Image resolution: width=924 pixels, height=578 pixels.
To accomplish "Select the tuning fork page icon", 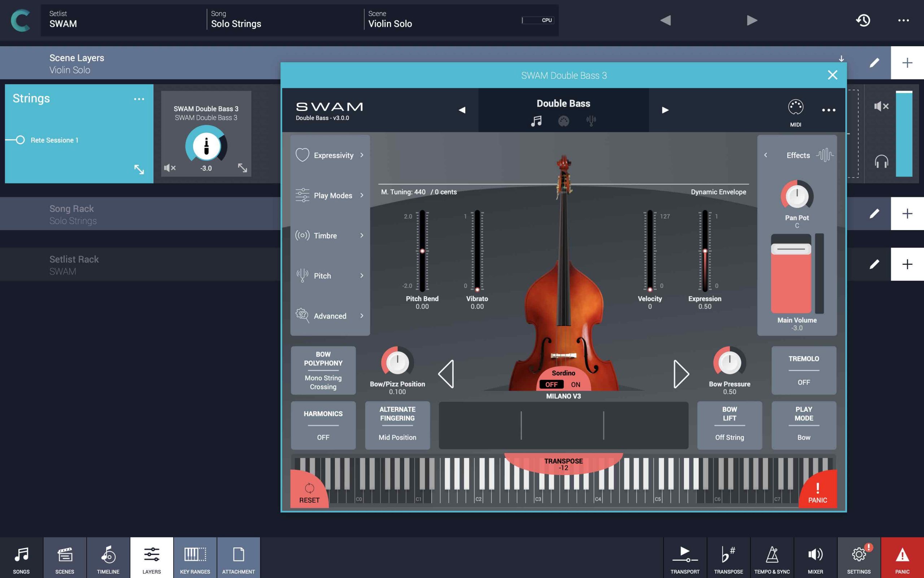I will (591, 121).
